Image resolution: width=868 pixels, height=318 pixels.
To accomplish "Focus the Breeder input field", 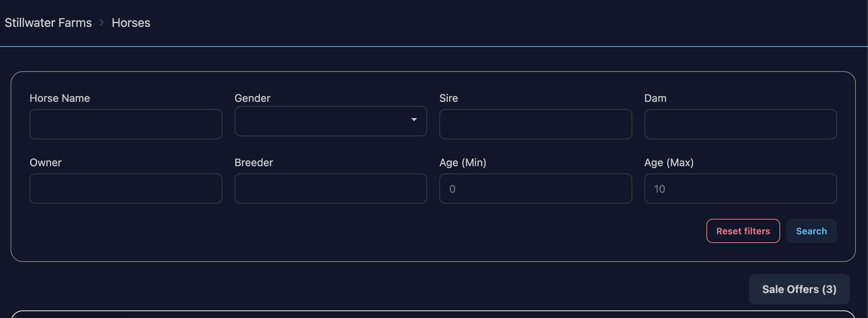I will click(330, 189).
